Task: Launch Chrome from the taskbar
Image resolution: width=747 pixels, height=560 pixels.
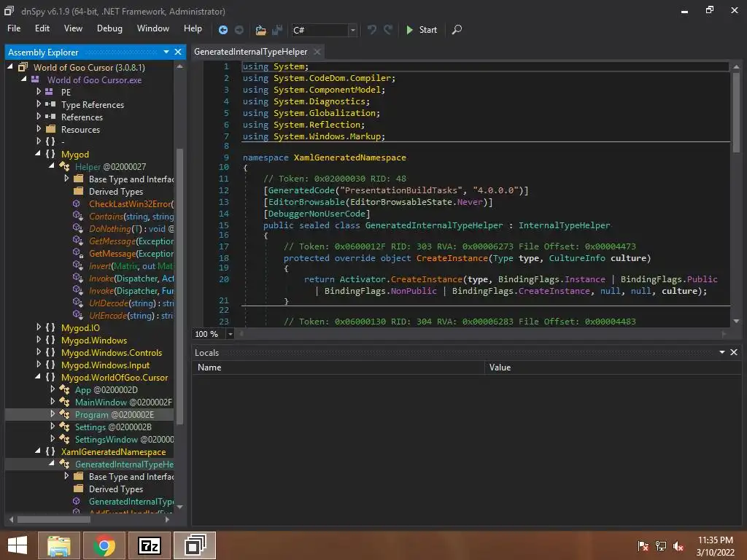Action: 104,545
